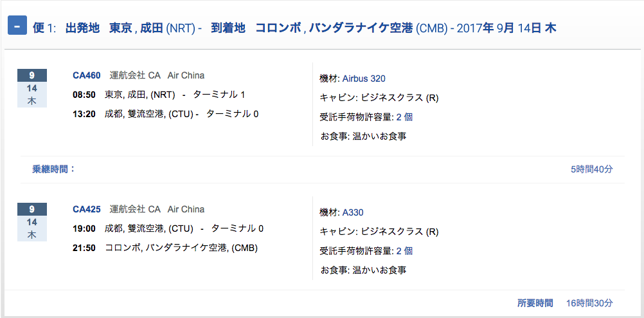The width and height of the screenshot is (644, 318).
Task: Click the first September 14 date badge
Action: (32, 88)
